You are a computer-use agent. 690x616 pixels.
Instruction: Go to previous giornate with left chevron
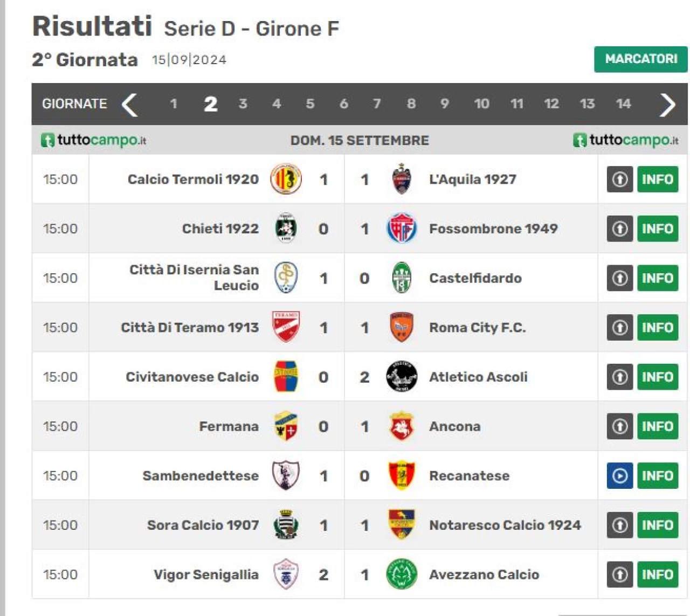(129, 105)
